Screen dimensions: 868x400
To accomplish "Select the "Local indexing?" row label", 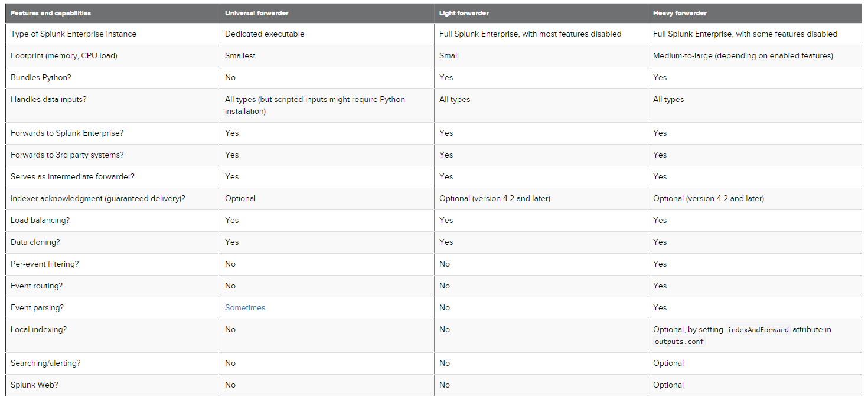I will (x=39, y=329).
